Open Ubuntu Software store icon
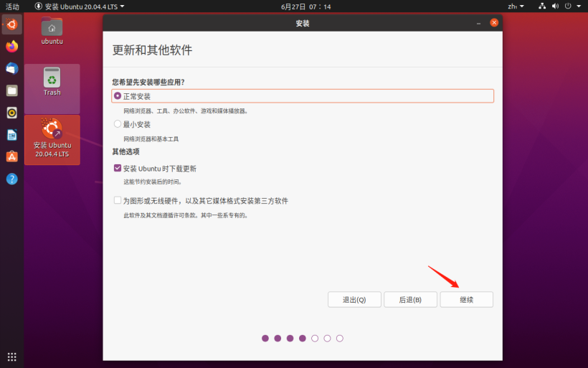Screen dimensions: 588x368 pos(12,156)
